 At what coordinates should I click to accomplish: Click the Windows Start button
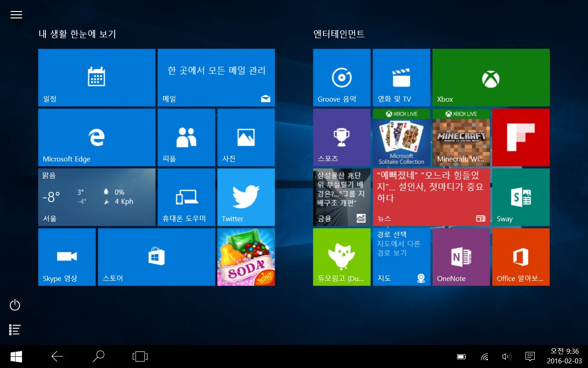(16, 356)
